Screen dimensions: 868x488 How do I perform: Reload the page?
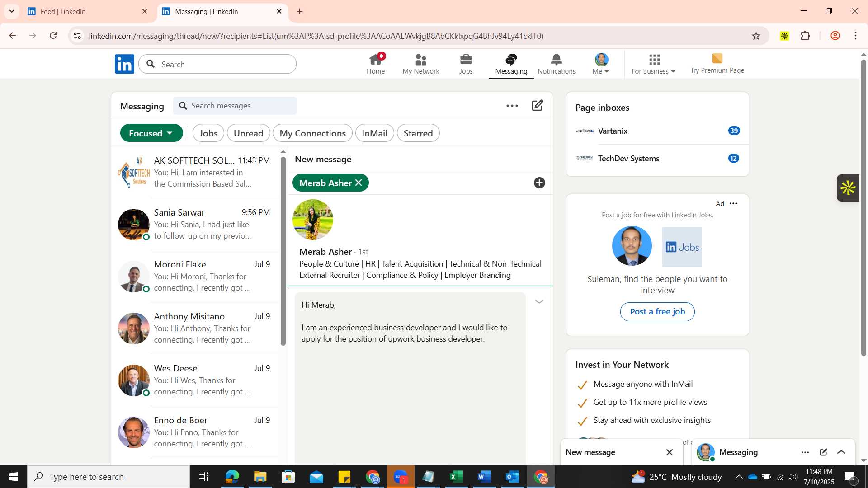53,36
